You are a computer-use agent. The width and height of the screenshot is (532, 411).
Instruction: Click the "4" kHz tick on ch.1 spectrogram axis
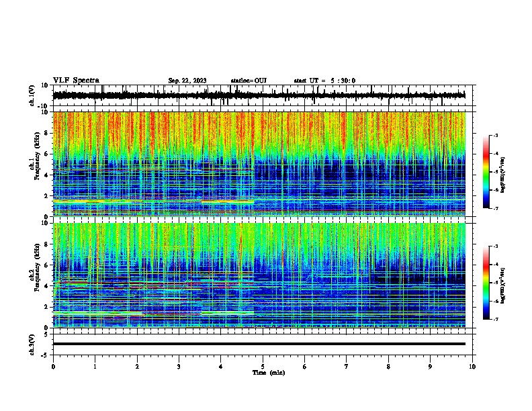tap(46, 175)
